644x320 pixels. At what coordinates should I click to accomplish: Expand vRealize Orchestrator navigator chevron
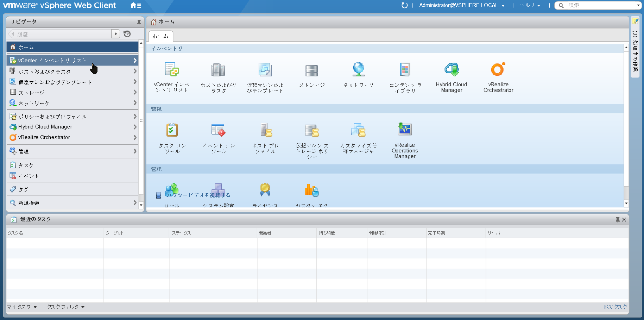135,137
